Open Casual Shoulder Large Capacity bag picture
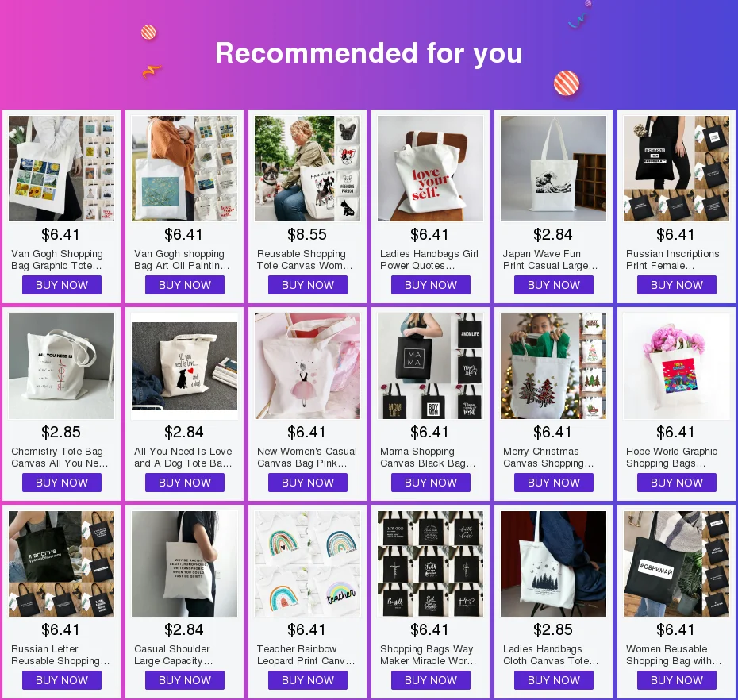Image resolution: width=738 pixels, height=700 pixels. coord(184,564)
